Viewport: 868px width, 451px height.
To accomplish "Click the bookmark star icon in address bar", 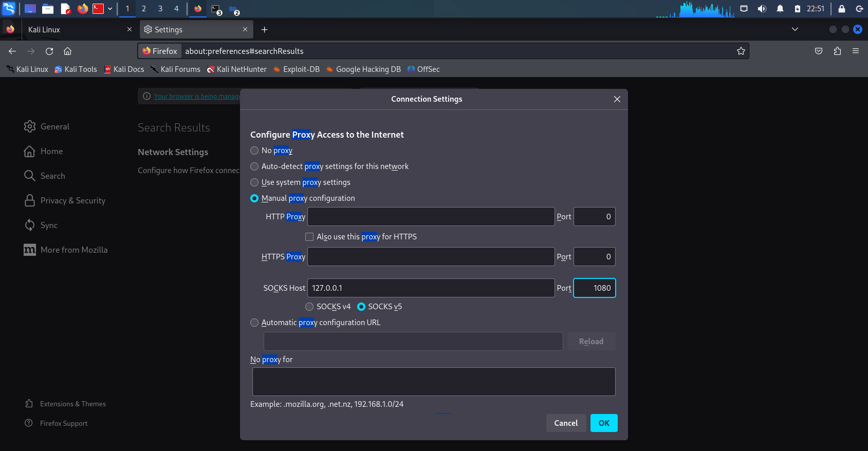I will [741, 51].
